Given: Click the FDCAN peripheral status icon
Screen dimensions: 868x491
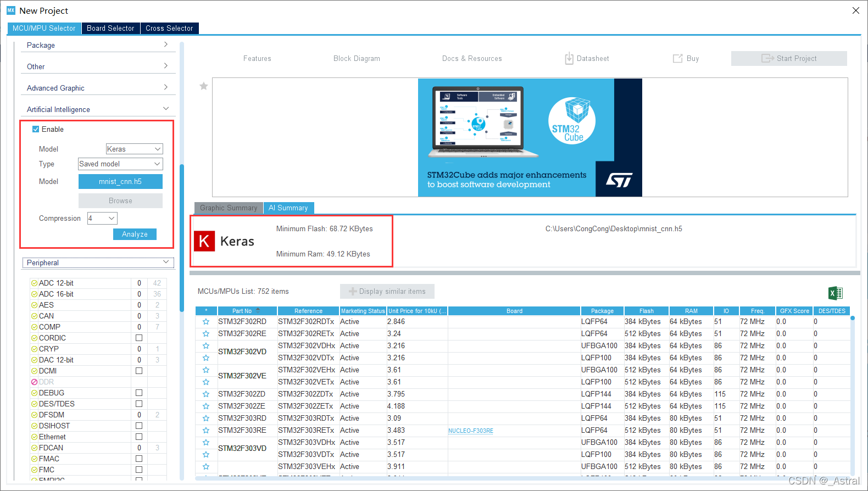Looking at the screenshot, I should (34, 448).
